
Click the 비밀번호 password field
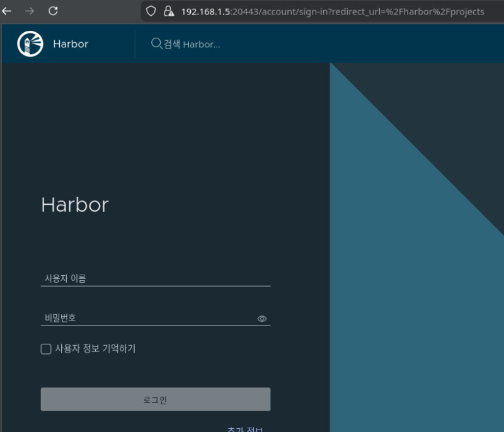(x=156, y=318)
